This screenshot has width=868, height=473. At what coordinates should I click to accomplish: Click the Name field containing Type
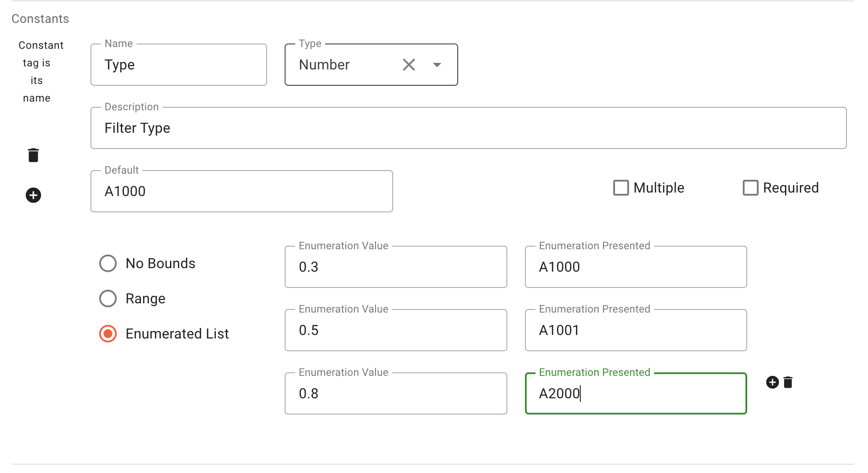178,65
